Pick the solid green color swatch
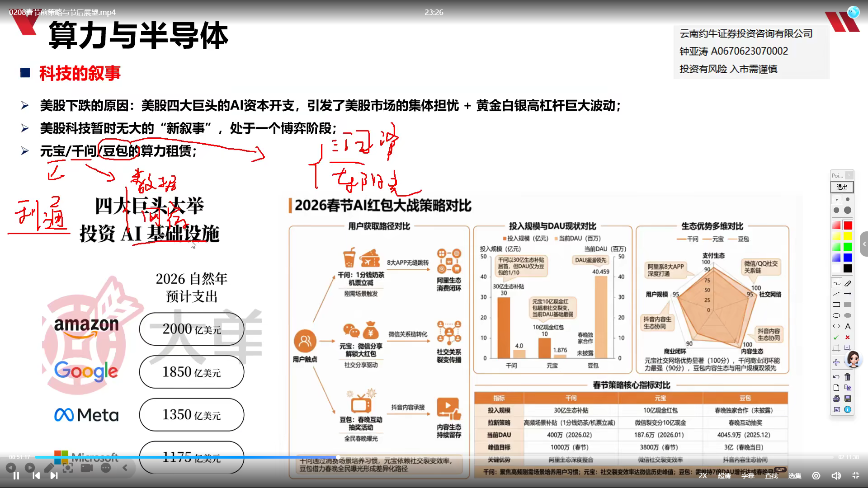The image size is (868, 488). tap(848, 247)
